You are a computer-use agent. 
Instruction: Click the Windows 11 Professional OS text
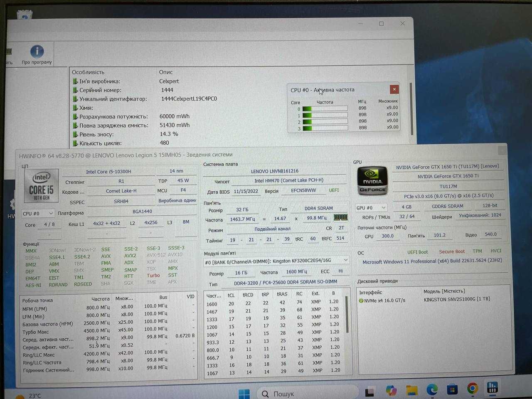point(432,261)
